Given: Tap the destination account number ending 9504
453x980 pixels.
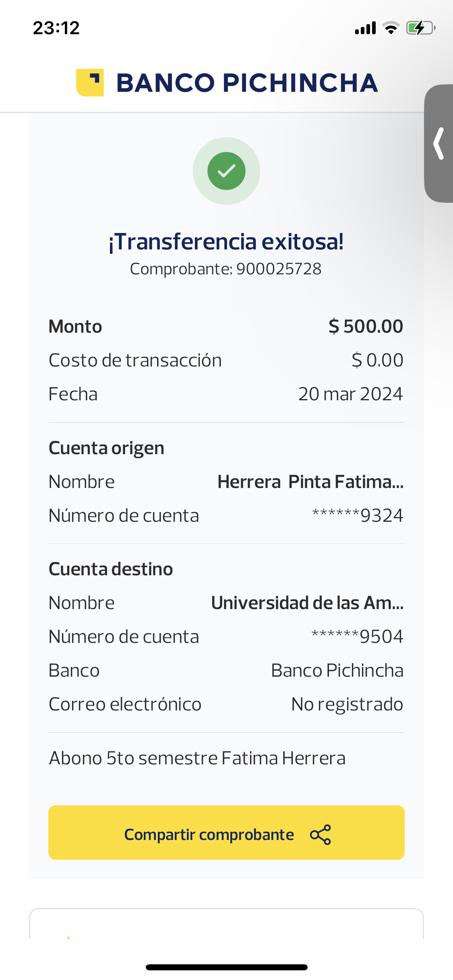Looking at the screenshot, I should (357, 637).
